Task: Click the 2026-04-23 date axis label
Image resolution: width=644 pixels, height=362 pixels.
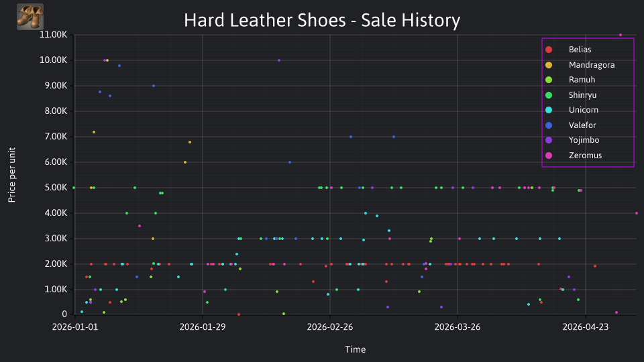Action: [585, 327]
